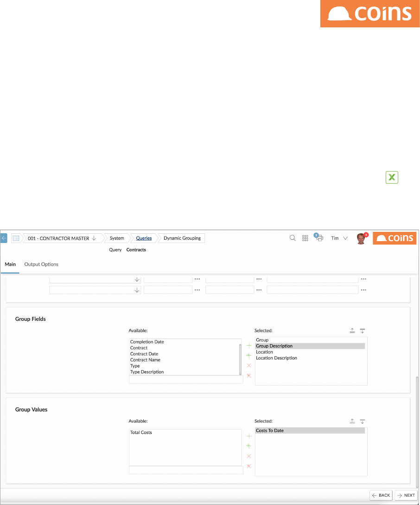This screenshot has width=420, height=505.
Task: Select Total Costs in available group values
Action: [141, 433]
